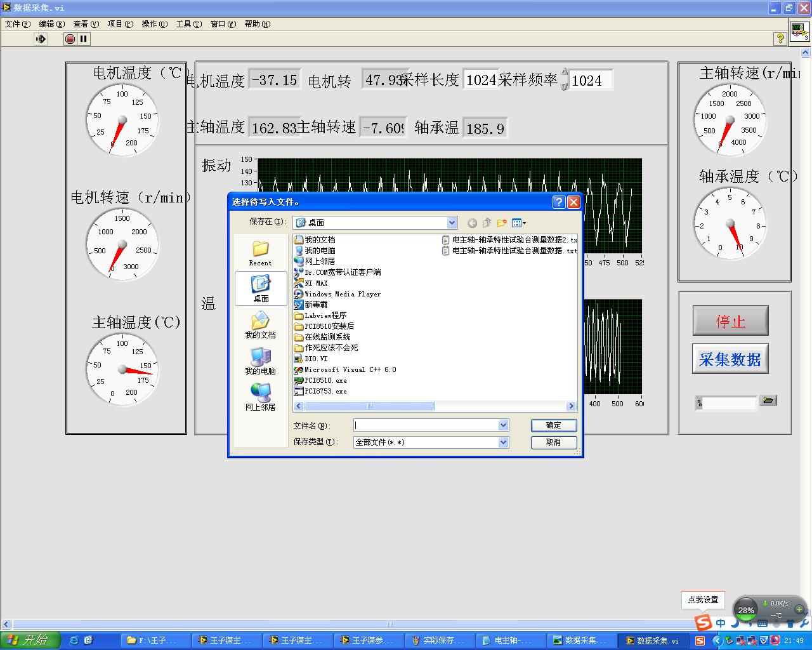
Task: Click the 电机温度 gauge dial
Action: click(x=122, y=120)
